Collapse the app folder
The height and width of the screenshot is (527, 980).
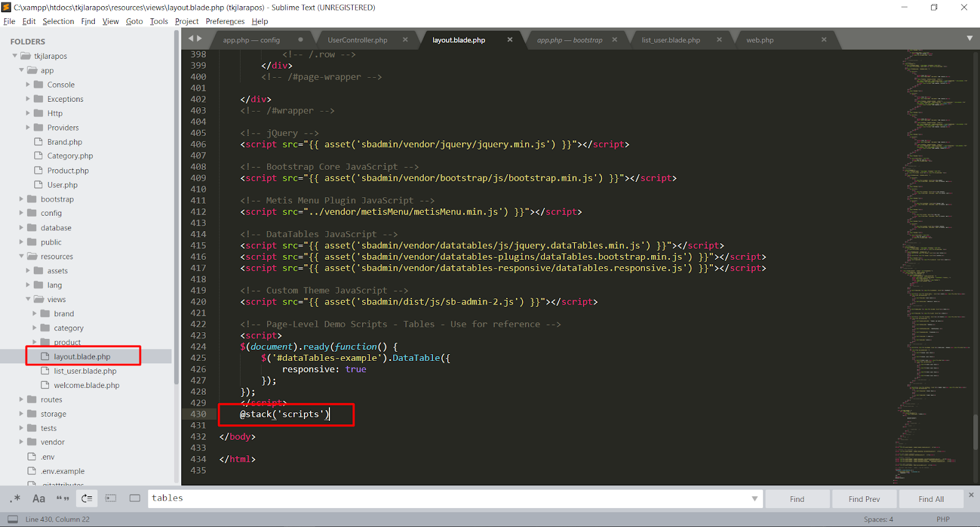point(21,70)
